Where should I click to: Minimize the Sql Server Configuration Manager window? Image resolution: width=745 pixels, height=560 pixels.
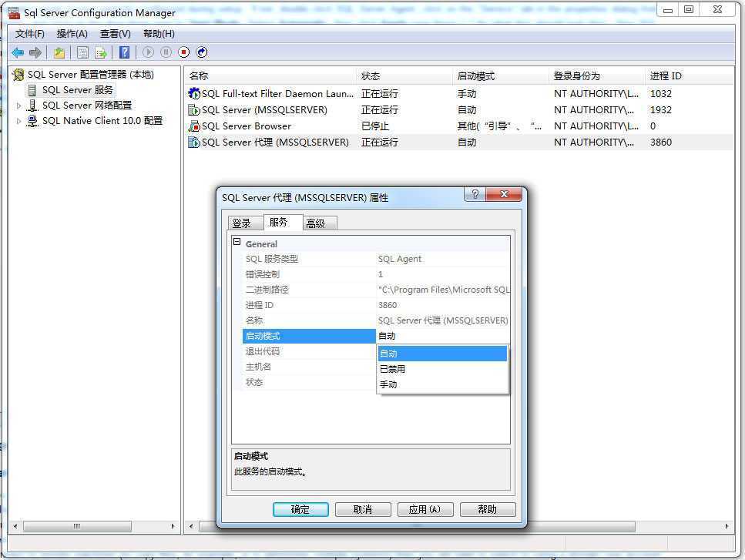pyautogui.click(x=668, y=9)
